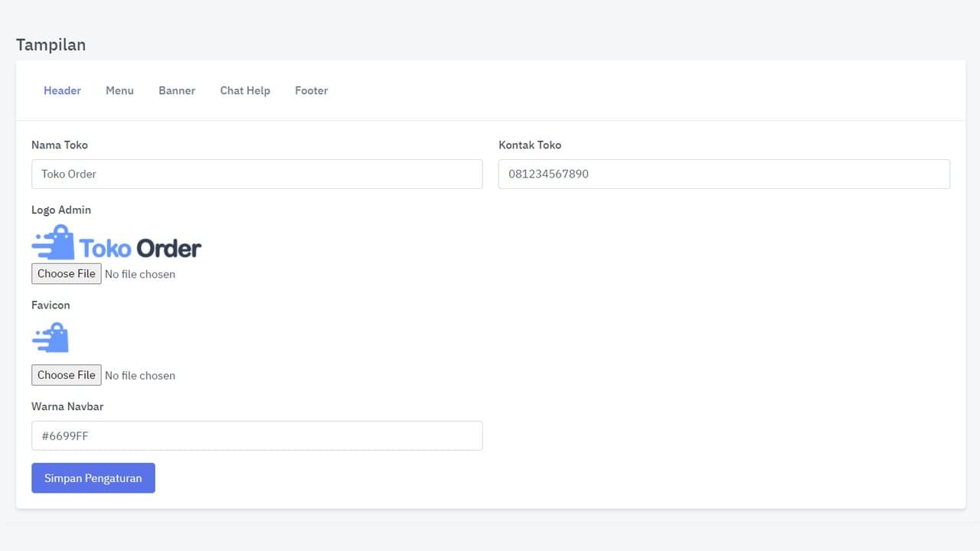Screen dimensions: 980x551
Task: Click the Logo Admin label
Action: click(61, 210)
